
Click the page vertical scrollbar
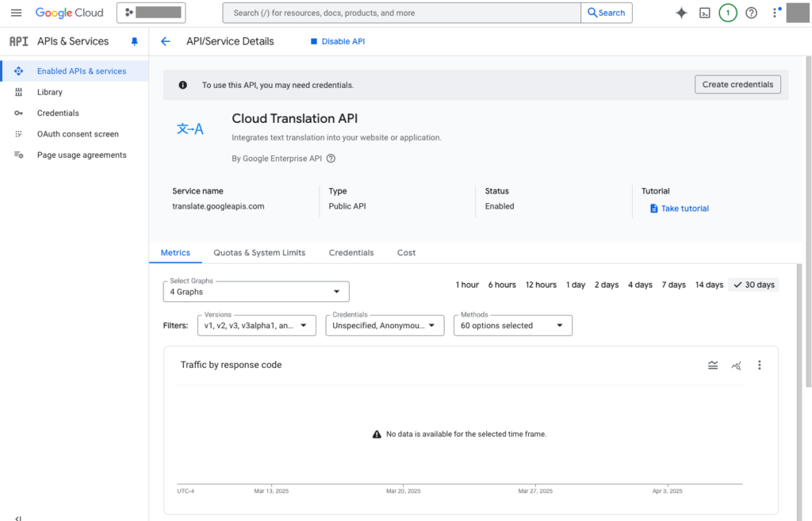pos(808,221)
